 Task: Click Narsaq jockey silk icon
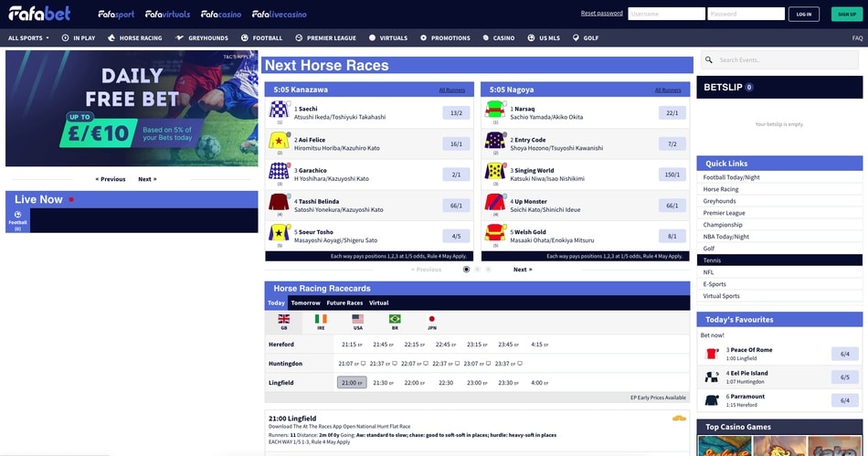tap(495, 110)
